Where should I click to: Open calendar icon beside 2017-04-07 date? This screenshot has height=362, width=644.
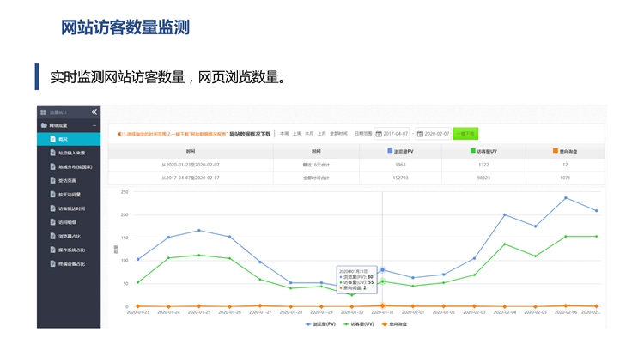[380, 134]
